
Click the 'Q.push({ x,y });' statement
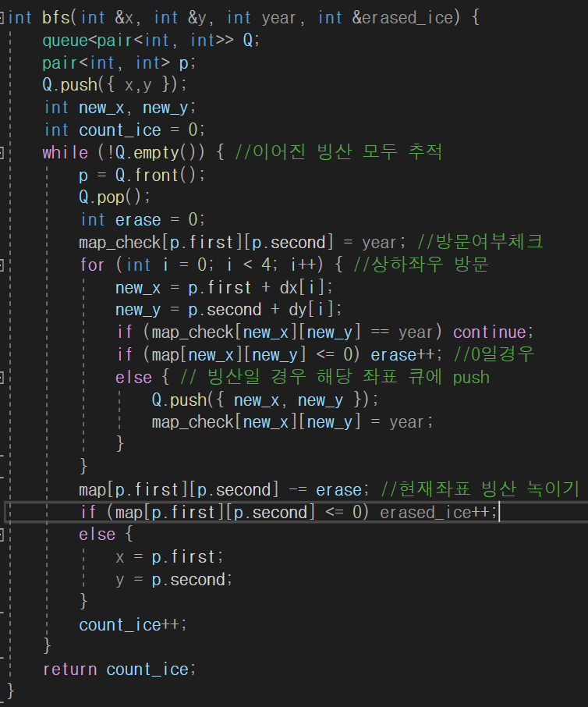pos(114,85)
